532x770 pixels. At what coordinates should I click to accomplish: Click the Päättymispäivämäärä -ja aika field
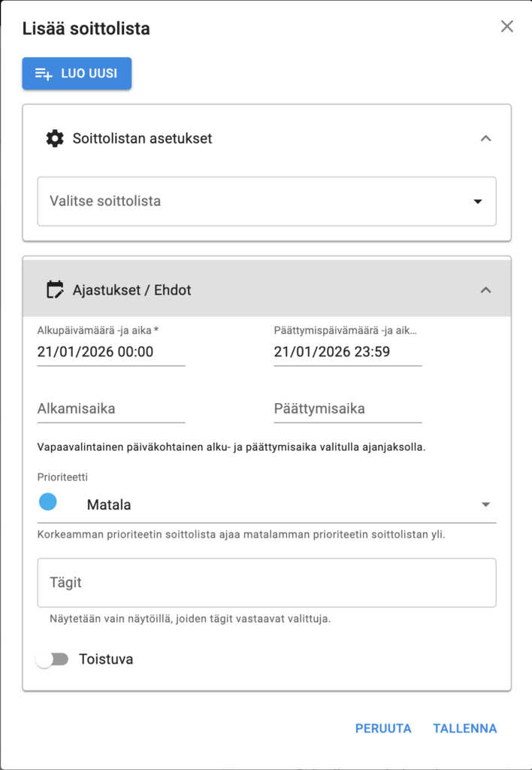click(347, 351)
